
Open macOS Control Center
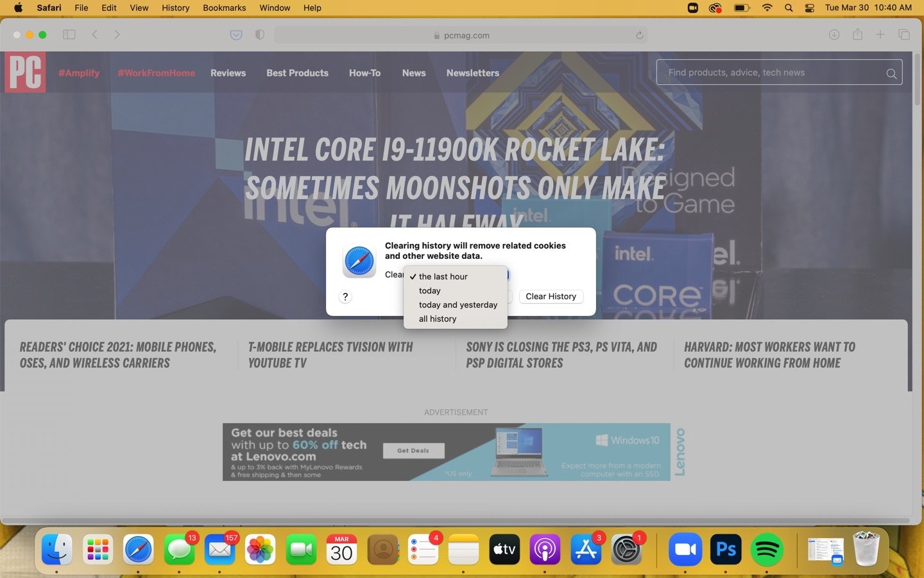810,8
